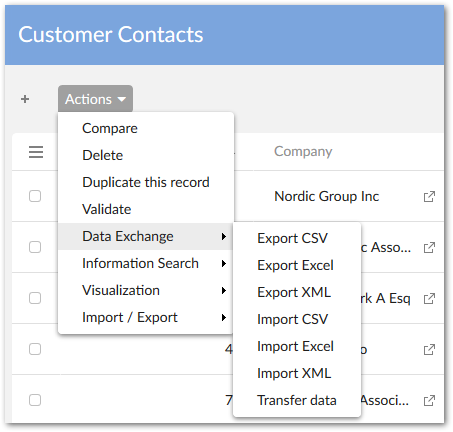Choose Export XML
453x432 pixels.
[297, 292]
